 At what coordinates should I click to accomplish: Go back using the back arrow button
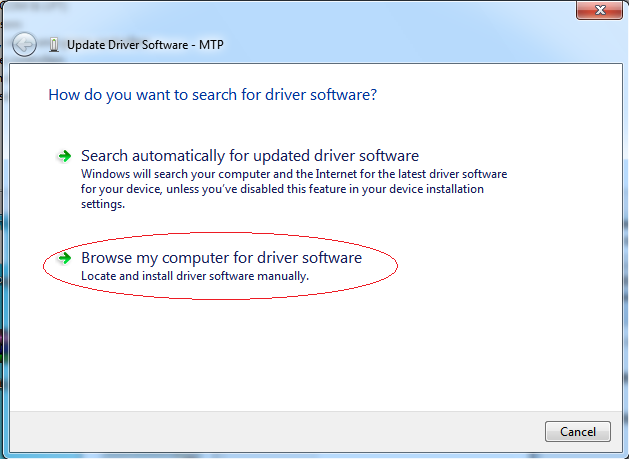point(24,44)
